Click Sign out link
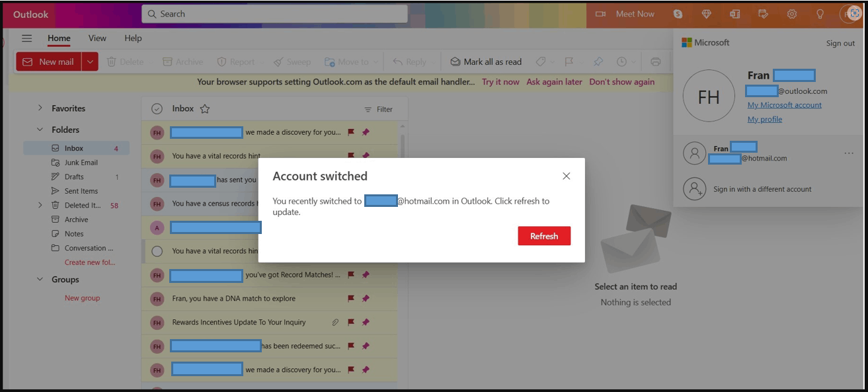The width and height of the screenshot is (868, 392). click(x=840, y=43)
